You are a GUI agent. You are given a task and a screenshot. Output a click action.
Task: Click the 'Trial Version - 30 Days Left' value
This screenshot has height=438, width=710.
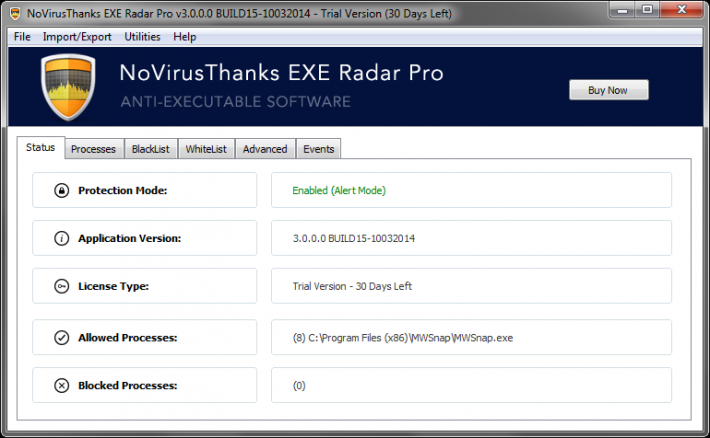[352, 286]
